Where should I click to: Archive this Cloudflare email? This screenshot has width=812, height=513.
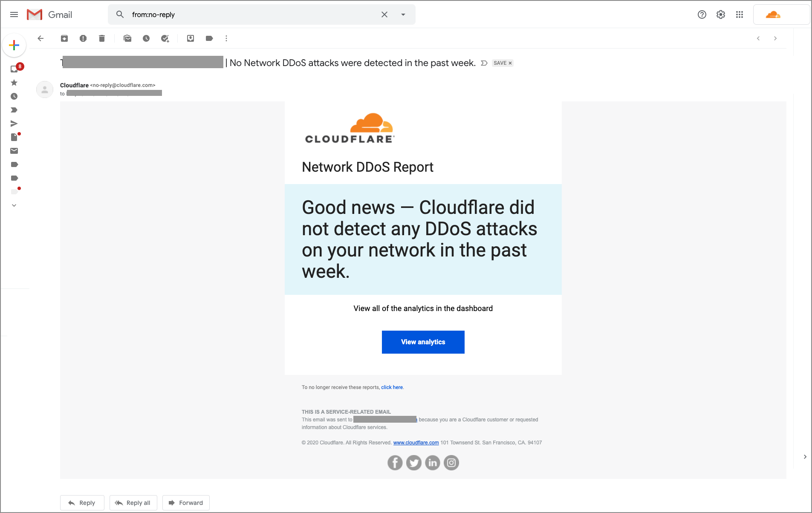64,38
